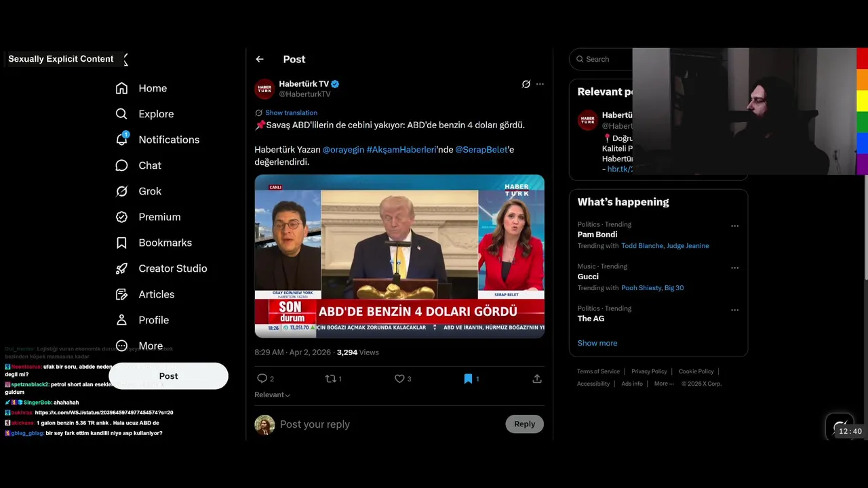
Task: Open options for Gucci trend
Action: pyautogui.click(x=734, y=268)
